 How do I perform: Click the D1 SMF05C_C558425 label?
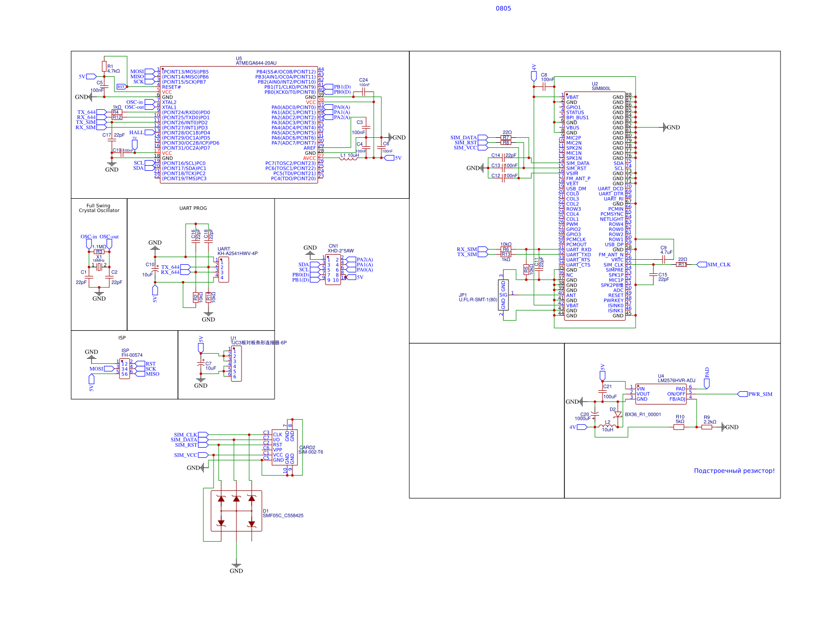tap(283, 513)
